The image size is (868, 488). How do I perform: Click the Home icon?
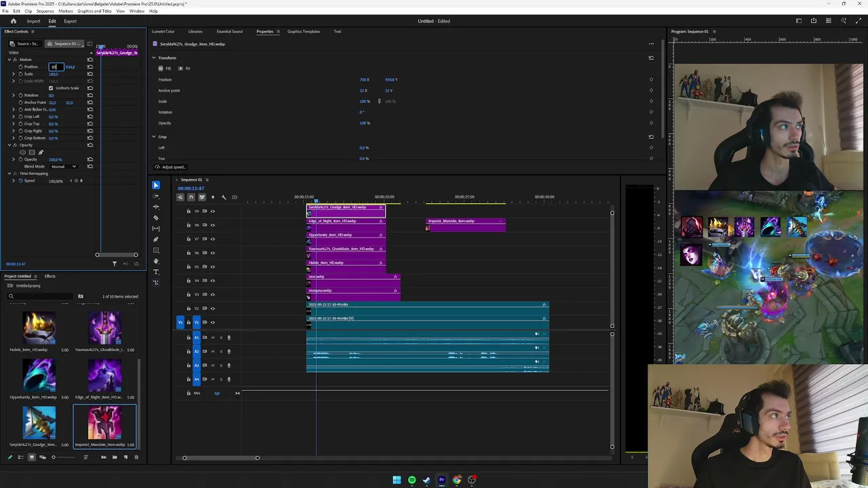(13, 21)
